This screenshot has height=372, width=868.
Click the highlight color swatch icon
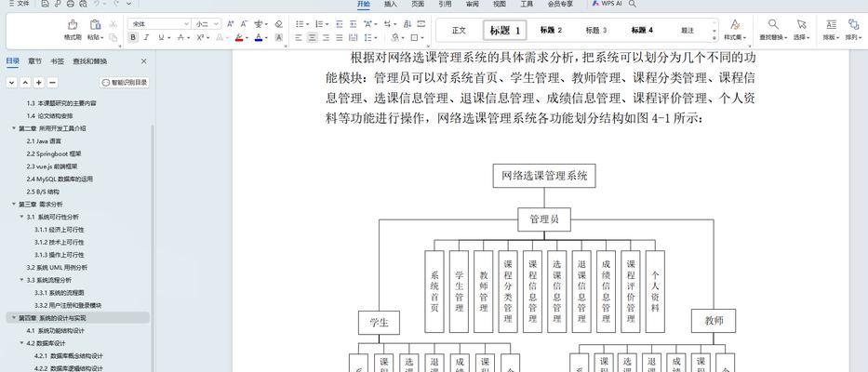click(238, 37)
